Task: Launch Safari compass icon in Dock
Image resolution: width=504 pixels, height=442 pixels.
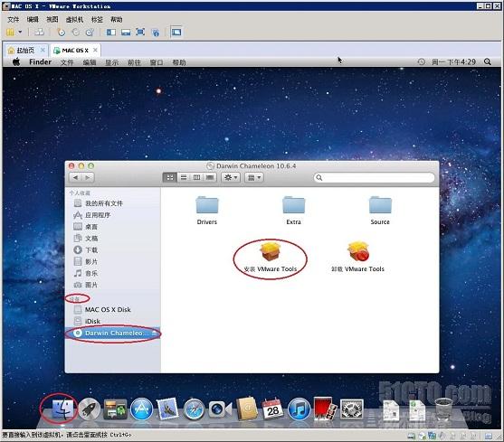Action: (x=194, y=409)
